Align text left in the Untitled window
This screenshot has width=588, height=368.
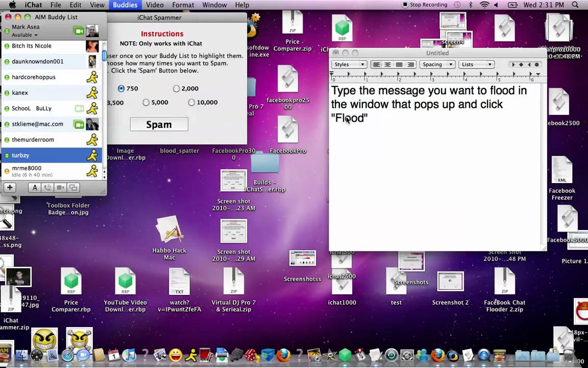[376, 64]
